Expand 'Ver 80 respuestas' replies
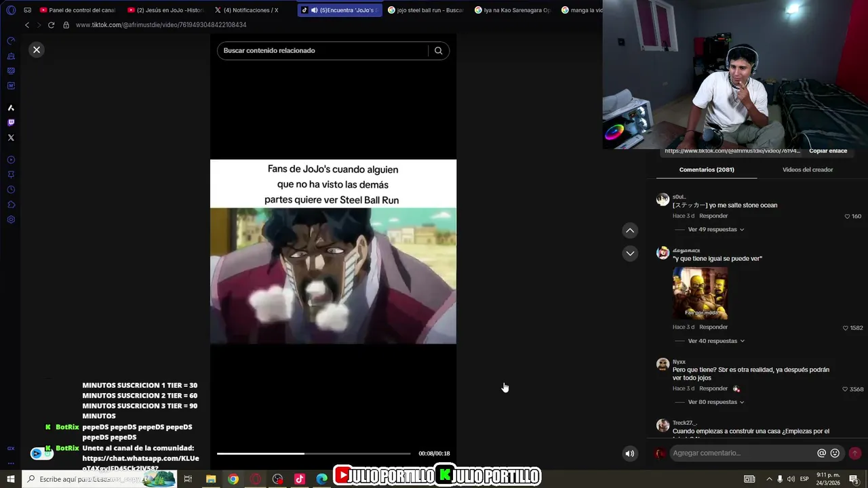868x488 pixels. click(715, 402)
